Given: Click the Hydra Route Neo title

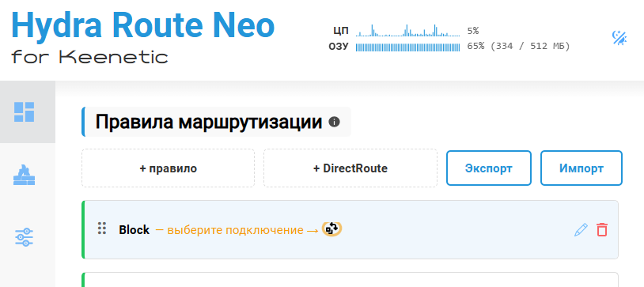Looking at the screenshot, I should 143,25.
